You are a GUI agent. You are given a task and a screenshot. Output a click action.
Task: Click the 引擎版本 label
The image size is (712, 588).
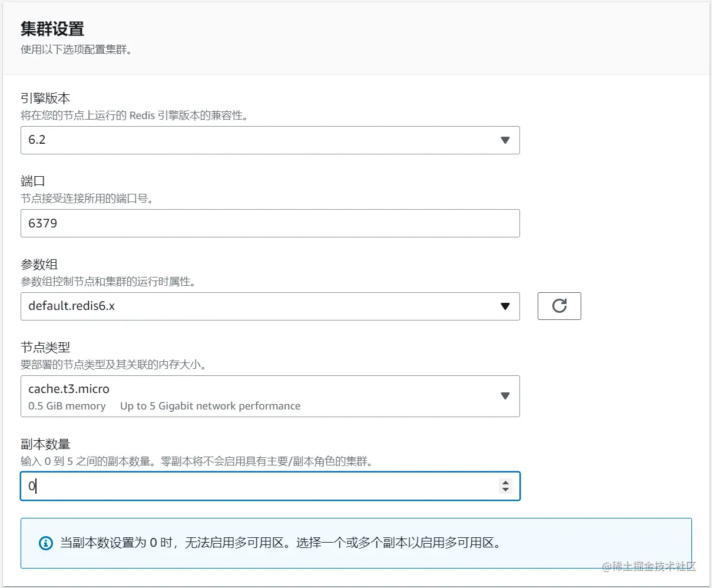45,98
